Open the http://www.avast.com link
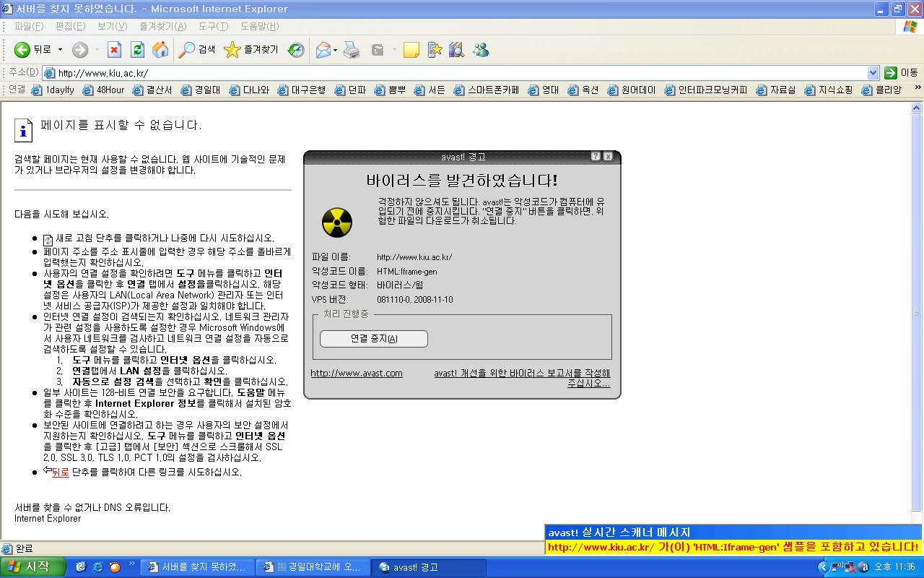The height and width of the screenshot is (578, 924). click(357, 373)
